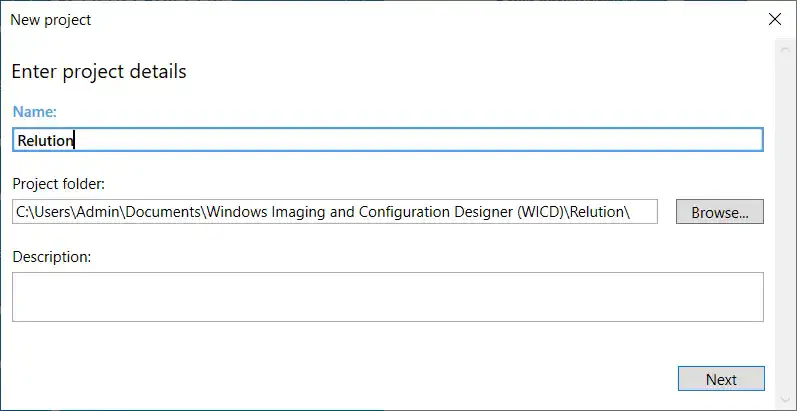Click empty title bar area beside the title
797x411 pixels.
point(400,19)
